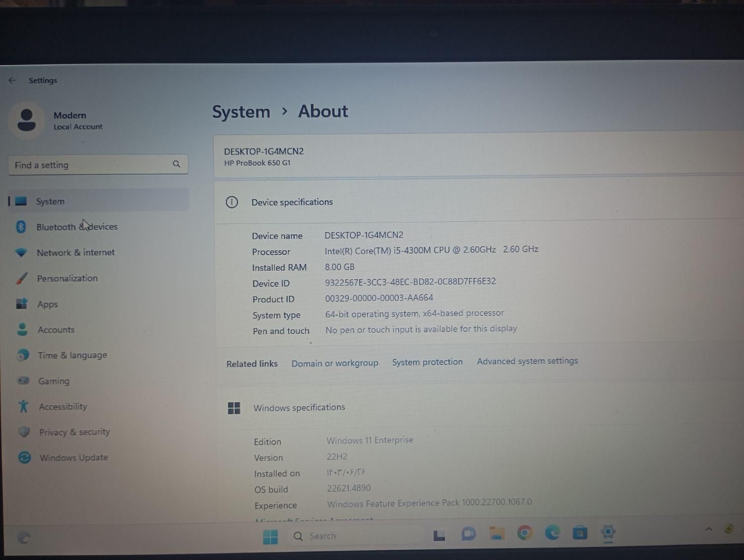Select the processor value Intel Core i5-4300M
This screenshot has height=560, width=744.
pyautogui.click(x=432, y=250)
